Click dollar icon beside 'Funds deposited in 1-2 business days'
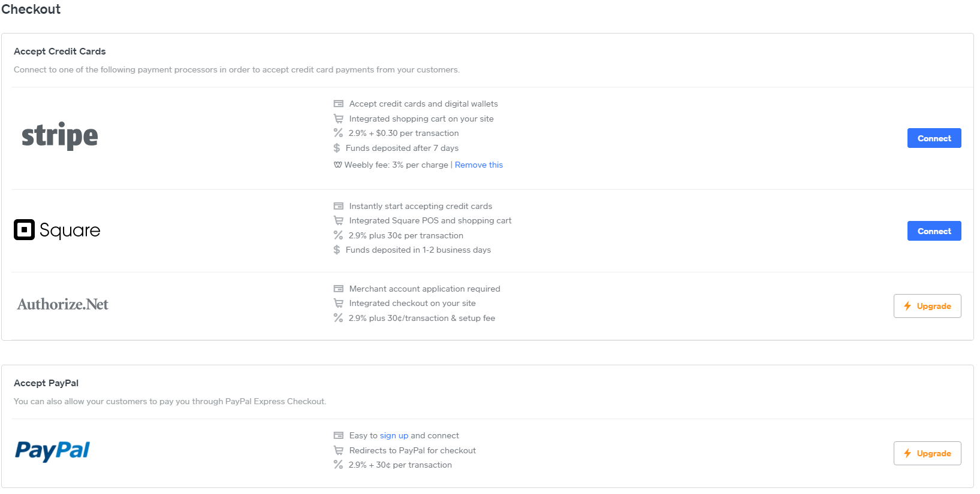This screenshot has width=980, height=494. (337, 250)
